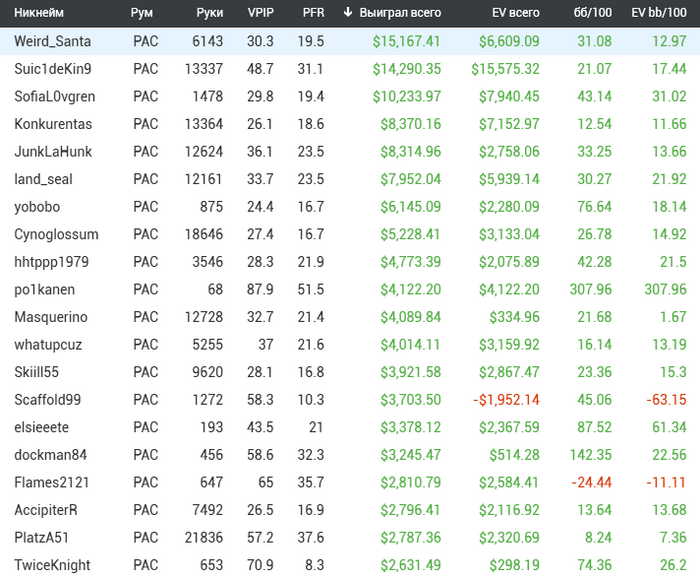Sort by the Никнейм column header

tap(39, 12)
